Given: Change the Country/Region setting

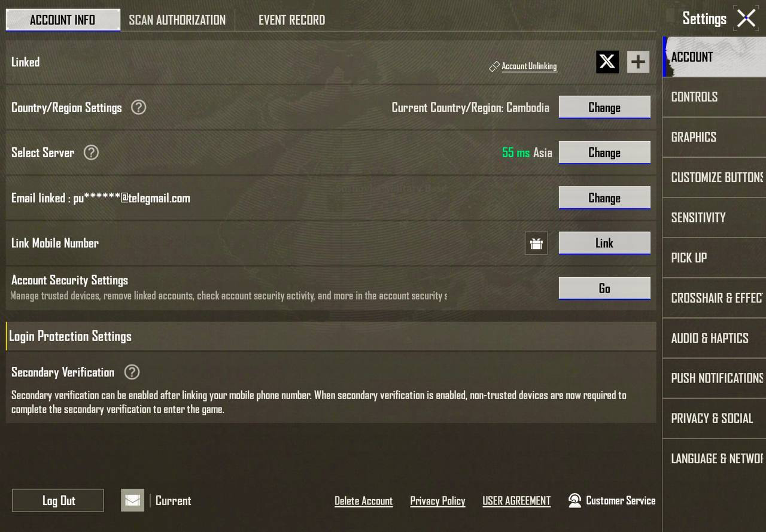Looking at the screenshot, I should pyautogui.click(x=604, y=107).
